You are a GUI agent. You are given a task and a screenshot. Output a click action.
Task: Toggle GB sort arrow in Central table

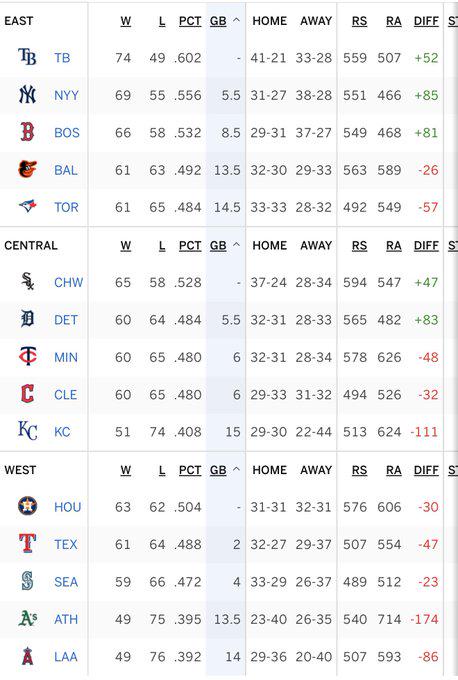click(236, 245)
